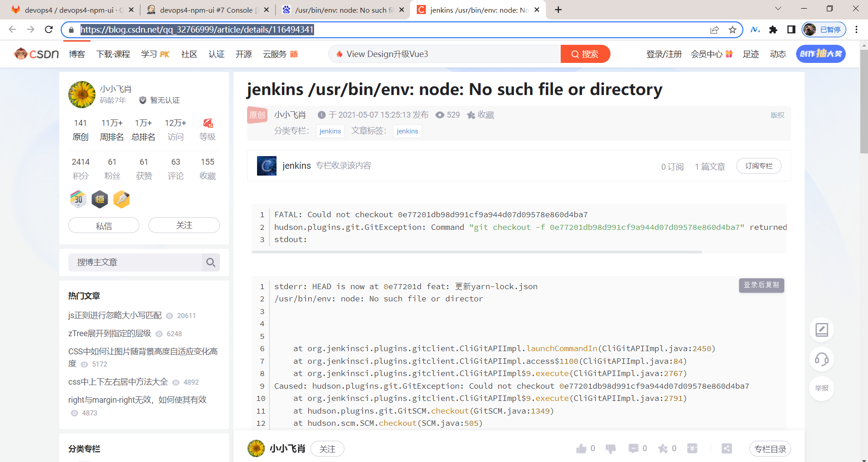This screenshot has height=462, width=868.
Task: Click the CSDN logo
Action: point(37,54)
